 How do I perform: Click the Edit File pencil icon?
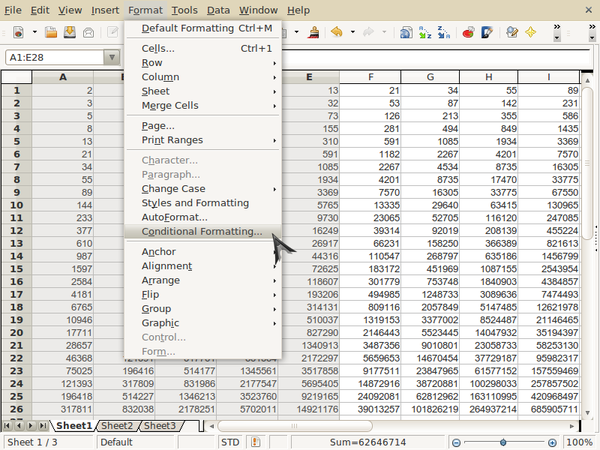tap(113, 33)
